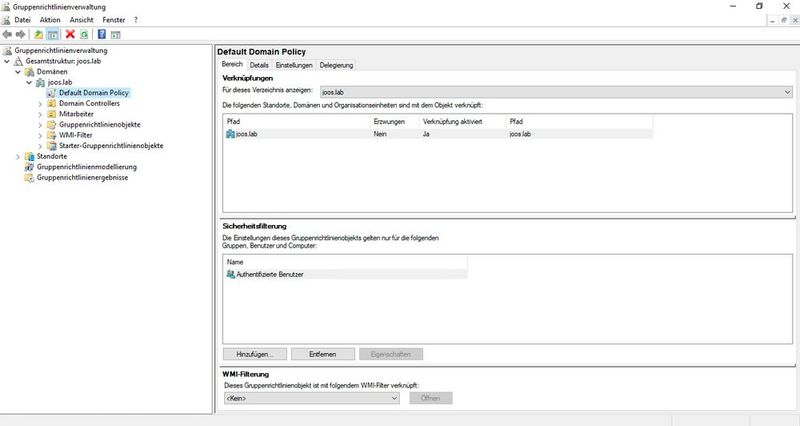Click the MMC icon beside Datei menu
Image resolution: width=800 pixels, height=426 pixels.
[x=6, y=20]
